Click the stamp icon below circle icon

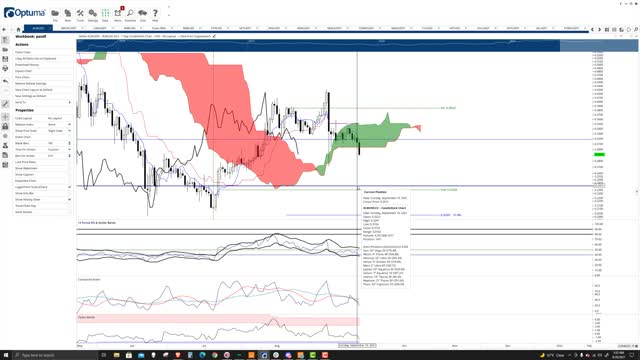tap(5, 145)
